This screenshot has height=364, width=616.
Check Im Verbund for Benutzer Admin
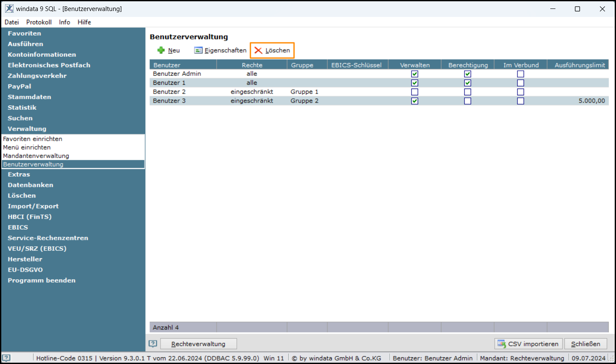(521, 74)
